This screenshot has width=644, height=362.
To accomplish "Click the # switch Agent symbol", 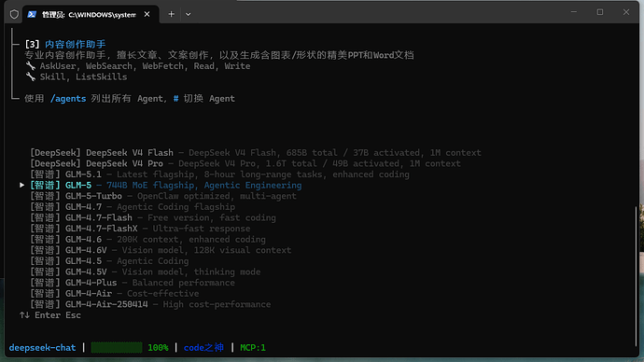I will 175,99.
